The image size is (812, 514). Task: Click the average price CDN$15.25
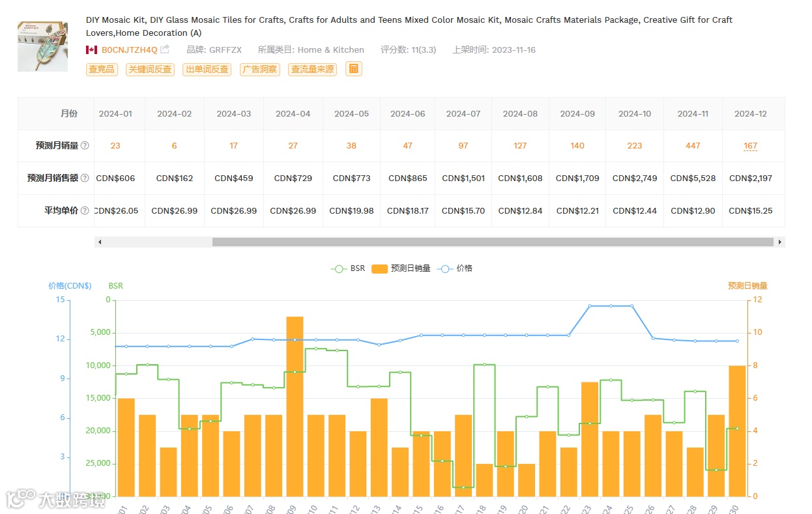pos(751,210)
